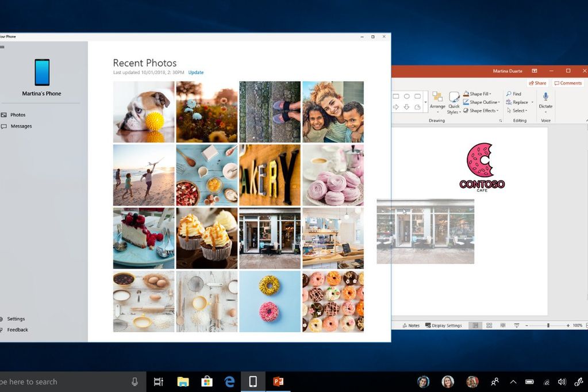Click the Update link under Recent Photos
The height and width of the screenshot is (392, 588).
(x=195, y=72)
